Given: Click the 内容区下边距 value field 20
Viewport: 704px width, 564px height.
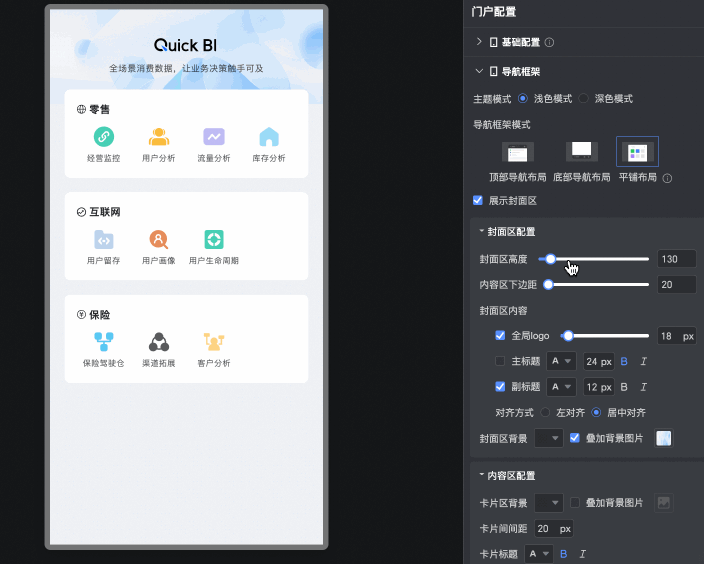Looking at the screenshot, I should pos(677,285).
